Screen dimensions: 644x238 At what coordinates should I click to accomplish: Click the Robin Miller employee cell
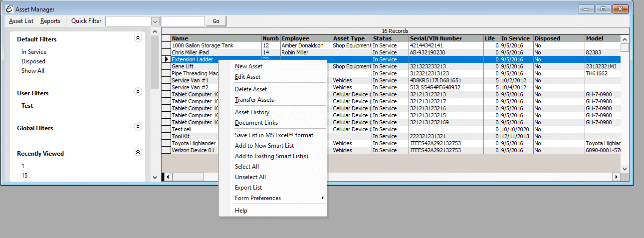tap(306, 52)
